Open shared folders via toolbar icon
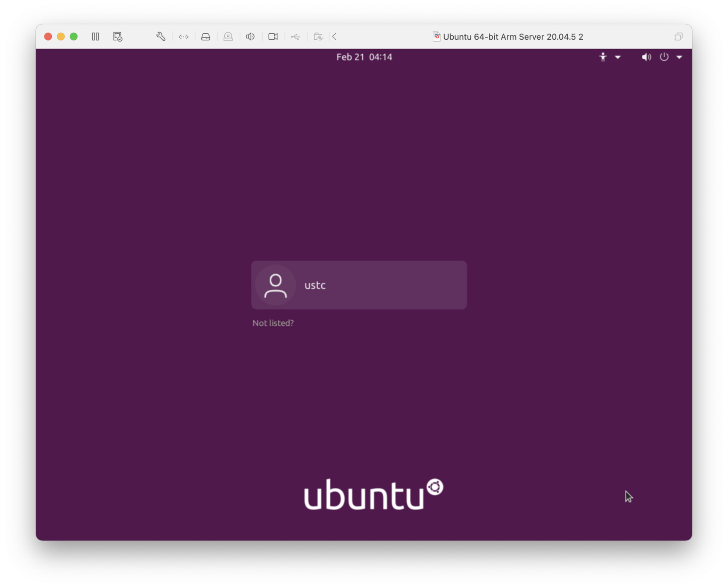 [318, 37]
